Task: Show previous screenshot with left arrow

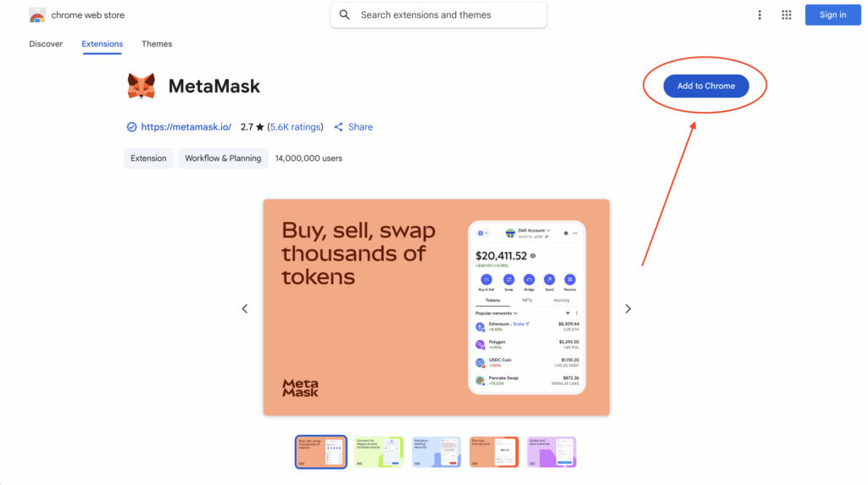Action: pos(245,309)
